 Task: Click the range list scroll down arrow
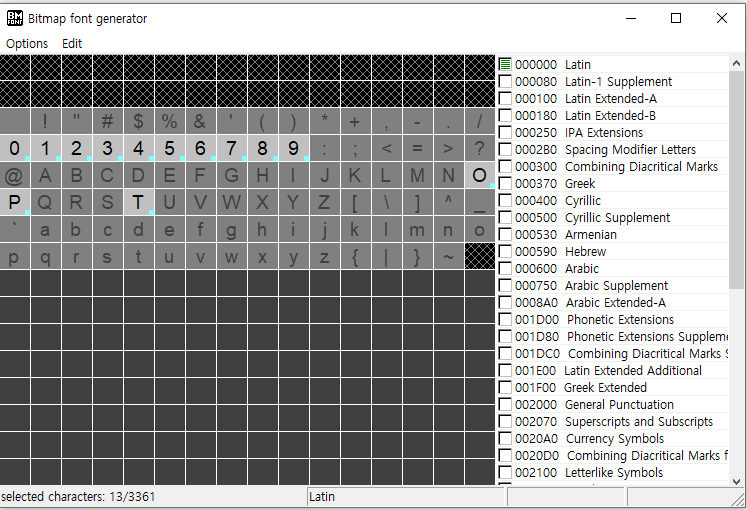(x=736, y=480)
